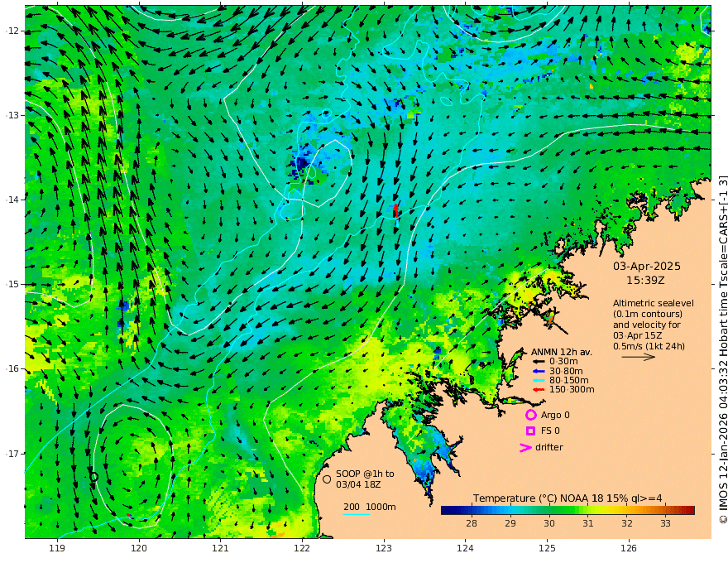Click the 0.5m/s velocity scale arrow
728x563 pixels.
tap(639, 357)
